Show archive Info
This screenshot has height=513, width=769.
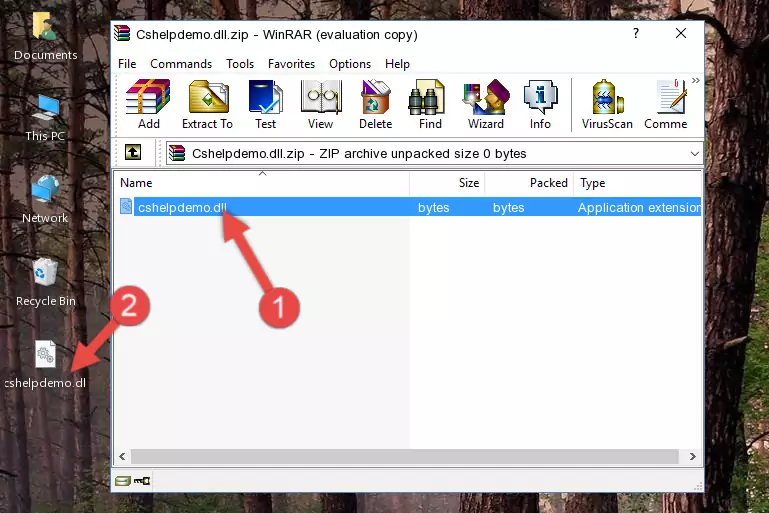[540, 104]
